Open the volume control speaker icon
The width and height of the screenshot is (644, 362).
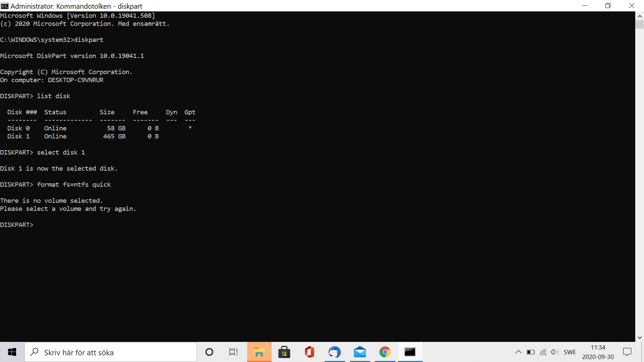555,352
